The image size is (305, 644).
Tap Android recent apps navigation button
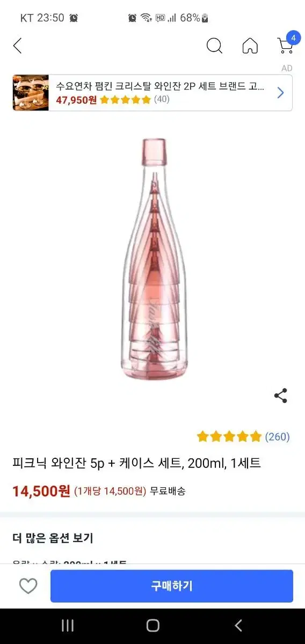68,625
